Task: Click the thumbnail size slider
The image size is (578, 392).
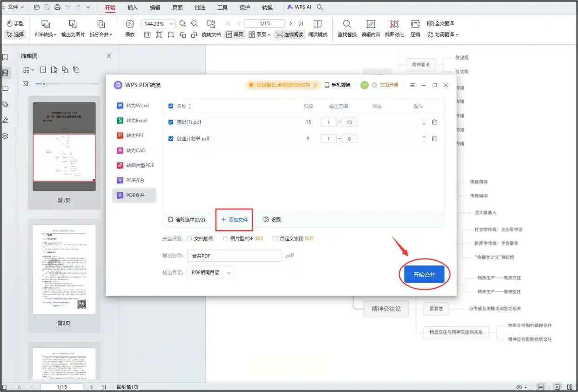Action: 44,84
